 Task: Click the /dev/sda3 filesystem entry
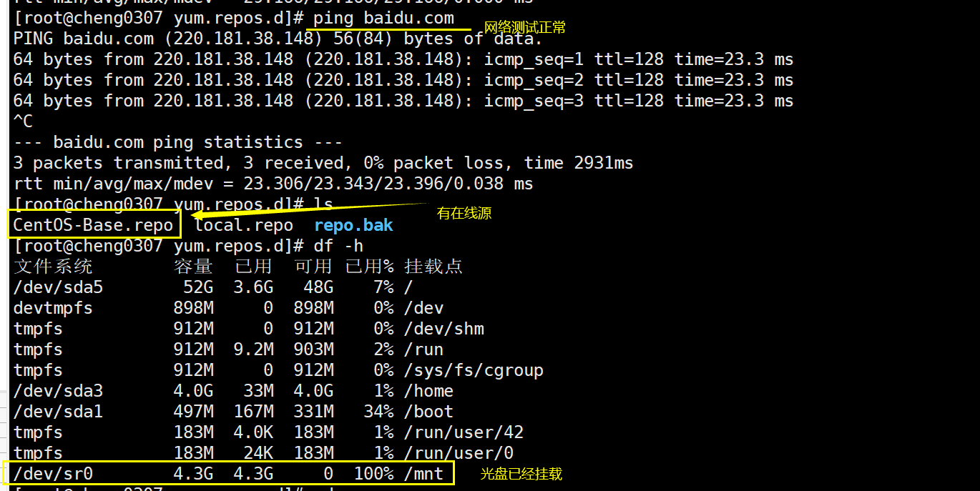tap(58, 391)
